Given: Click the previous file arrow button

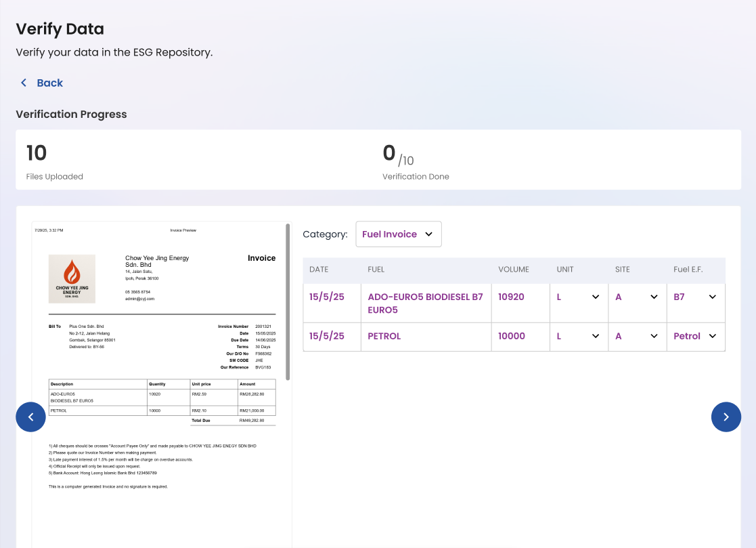Looking at the screenshot, I should click(30, 417).
